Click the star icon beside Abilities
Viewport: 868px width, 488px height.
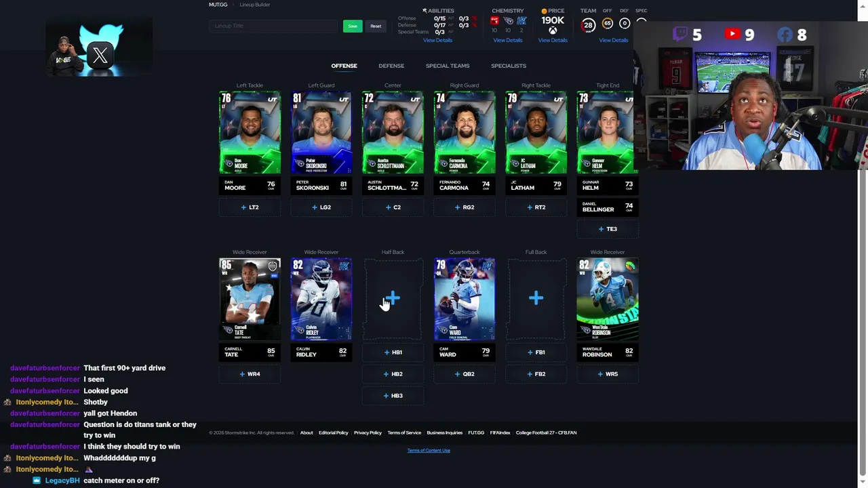point(425,11)
